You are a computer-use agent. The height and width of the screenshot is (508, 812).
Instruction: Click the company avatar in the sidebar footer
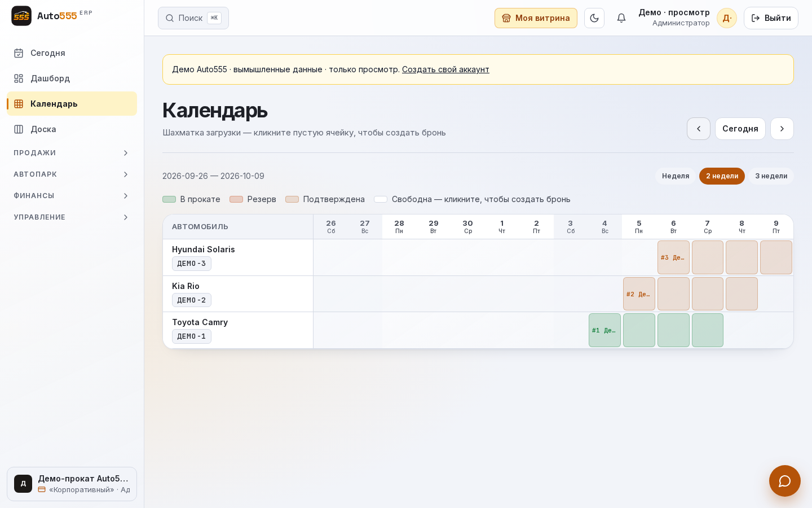[23, 484]
